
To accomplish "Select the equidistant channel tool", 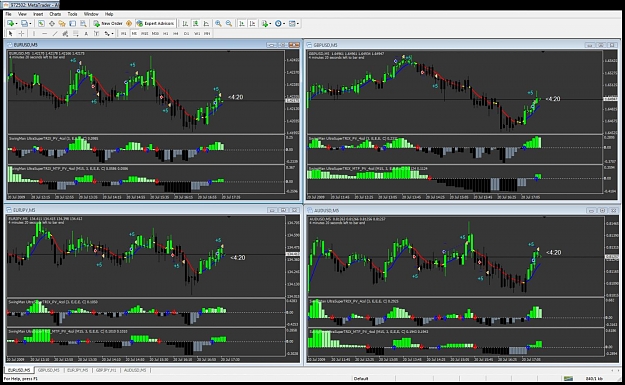I will 65,34.
